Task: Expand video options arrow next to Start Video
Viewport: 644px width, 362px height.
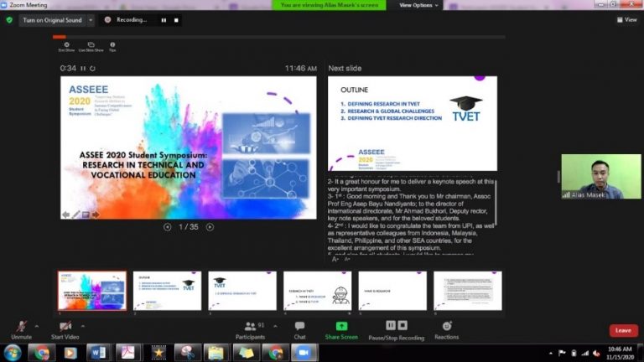Action: [x=83, y=327]
